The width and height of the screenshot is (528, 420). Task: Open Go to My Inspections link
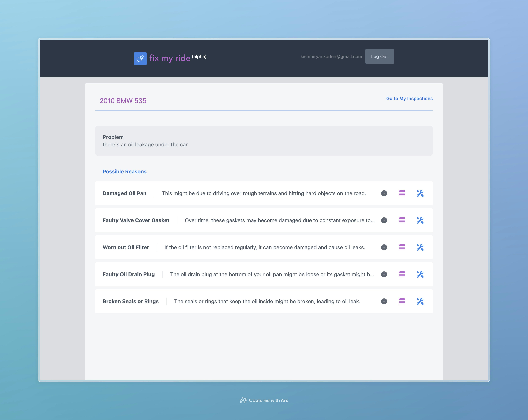(409, 99)
